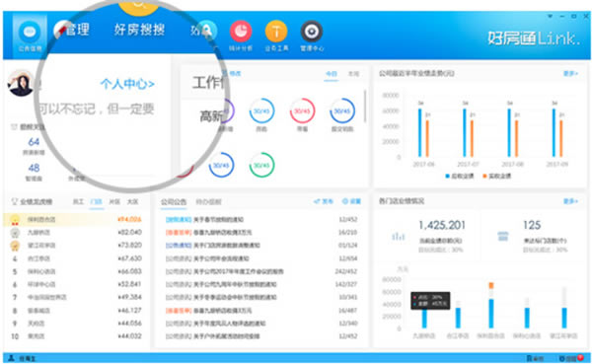Open 更多 link on store performance panel
This screenshot has height=364, width=592.
570,201
